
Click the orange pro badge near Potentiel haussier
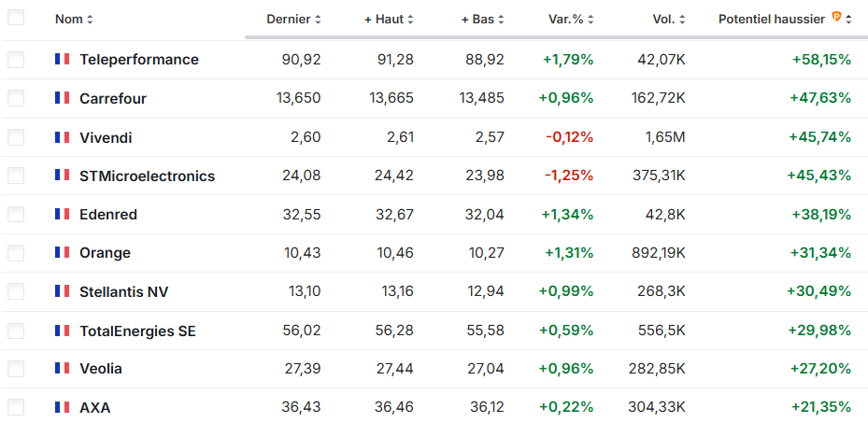837,18
